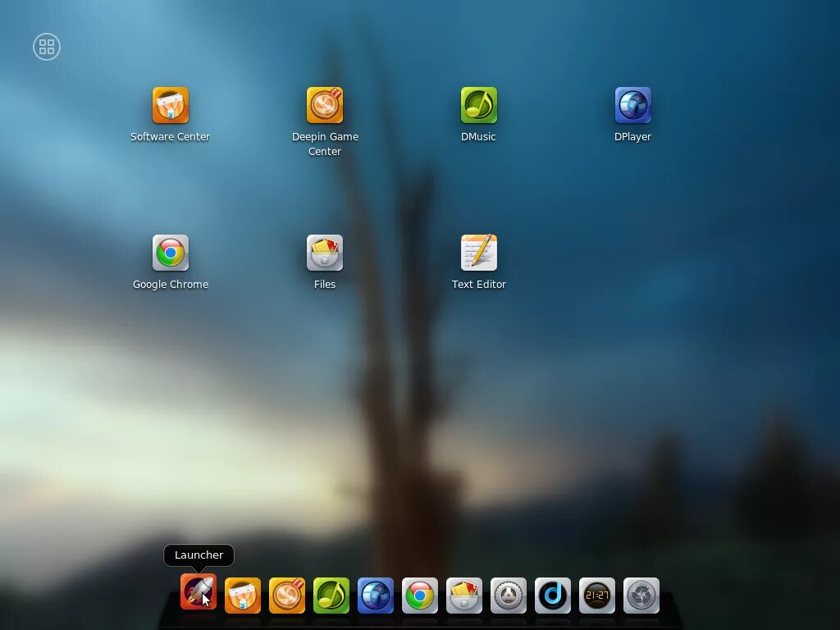Open Software Center from the dock

[243, 596]
